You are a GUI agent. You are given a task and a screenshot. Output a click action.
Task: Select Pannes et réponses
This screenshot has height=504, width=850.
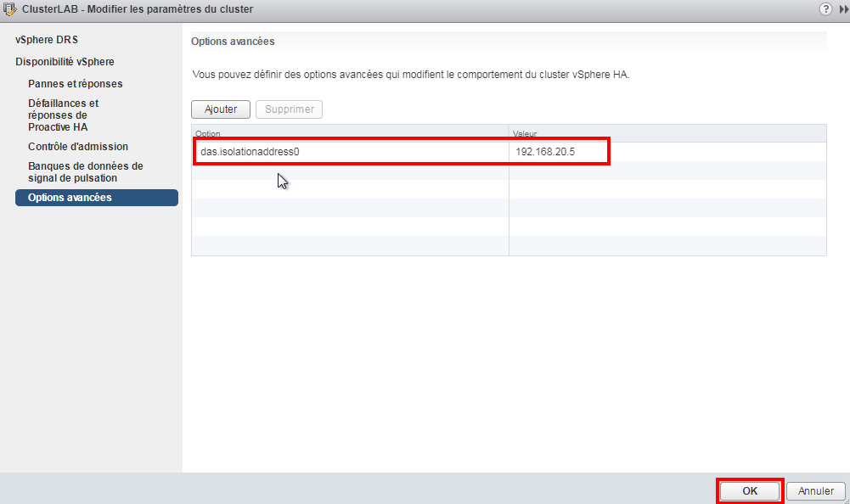tap(76, 84)
